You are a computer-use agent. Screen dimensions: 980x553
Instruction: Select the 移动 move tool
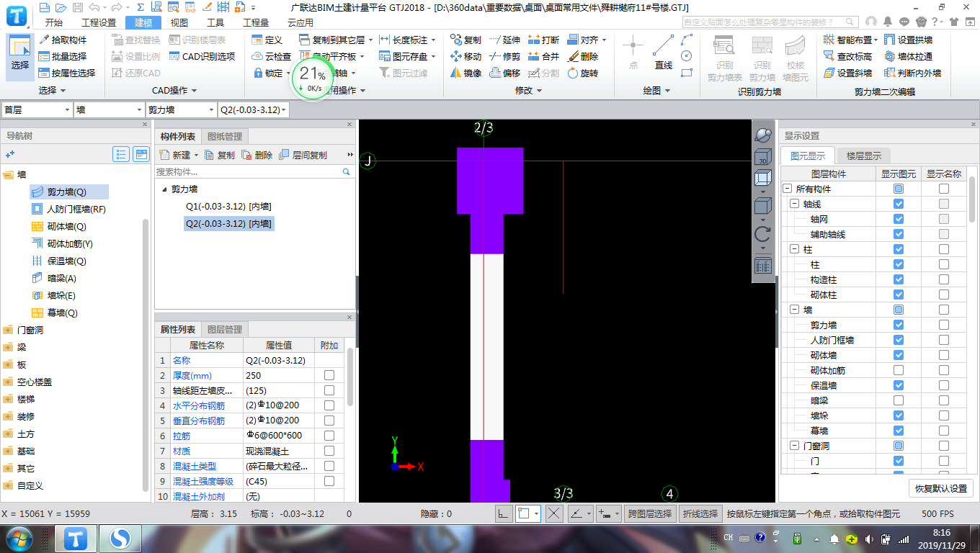pos(465,56)
